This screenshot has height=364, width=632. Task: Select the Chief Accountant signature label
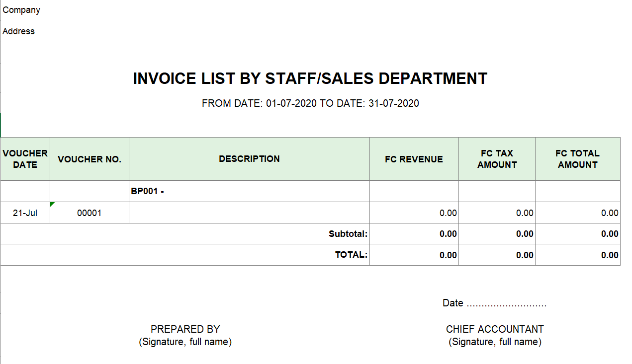(495, 329)
